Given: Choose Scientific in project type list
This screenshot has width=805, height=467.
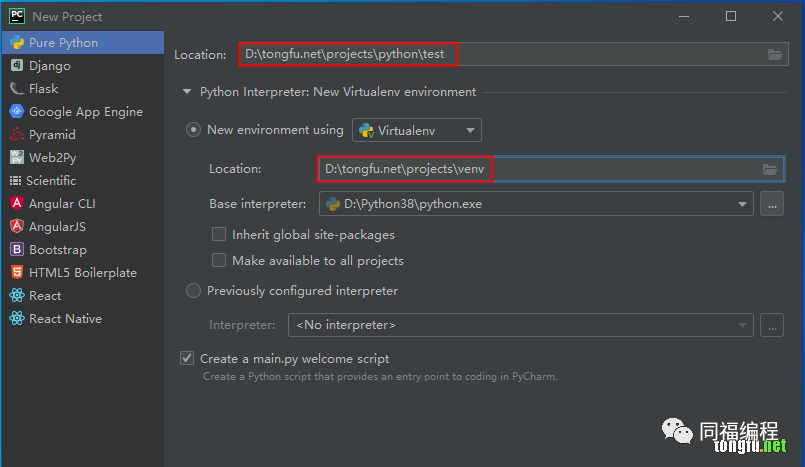Looking at the screenshot, I should 83,181.
